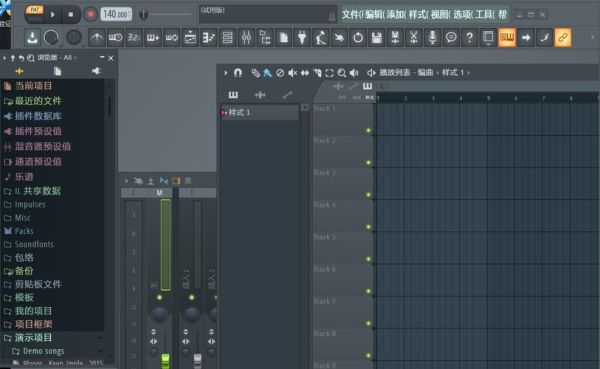Select the playlist slip tool
Viewport: 600px width, 369px height.
[x=305, y=73]
